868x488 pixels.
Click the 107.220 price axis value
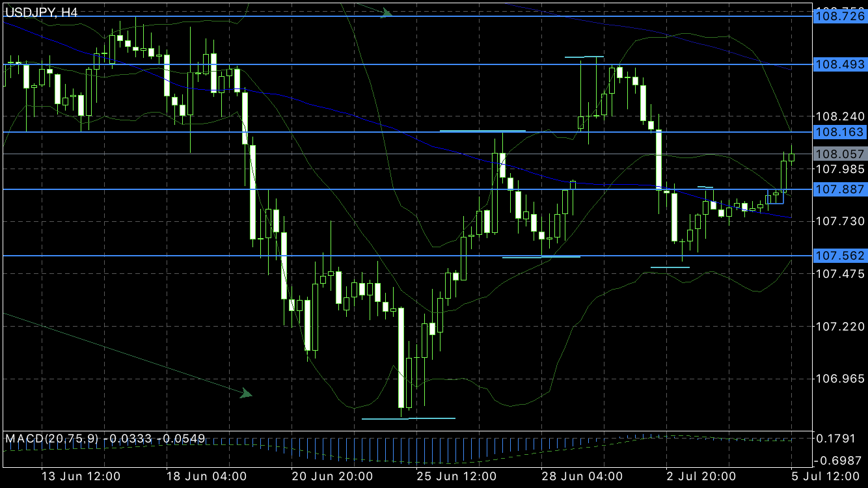[840, 327]
